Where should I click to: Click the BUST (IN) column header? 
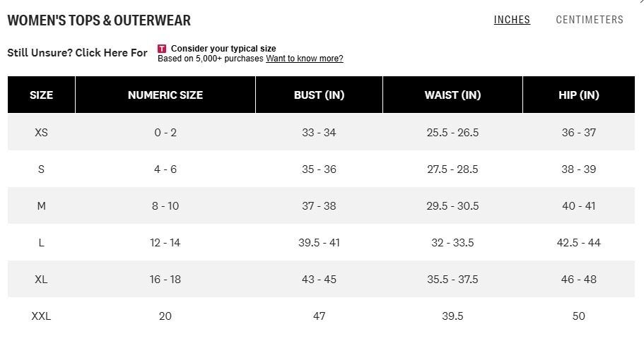pos(319,95)
